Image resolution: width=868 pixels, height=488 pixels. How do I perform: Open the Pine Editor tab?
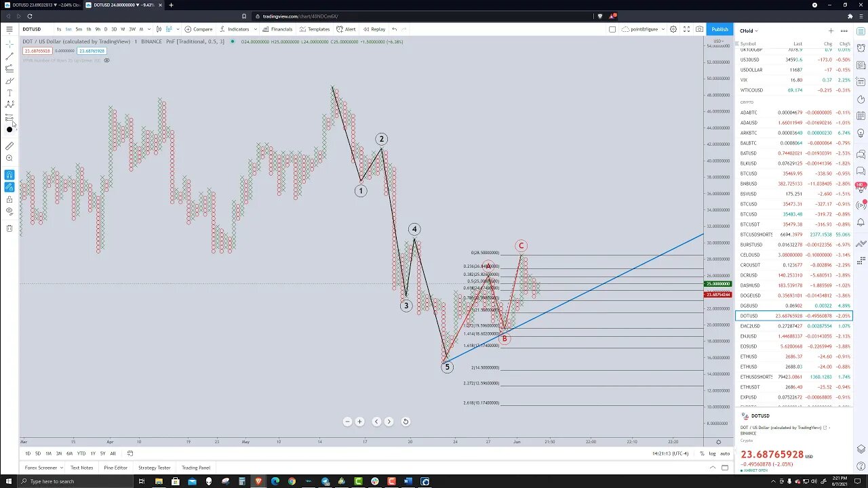(115, 468)
